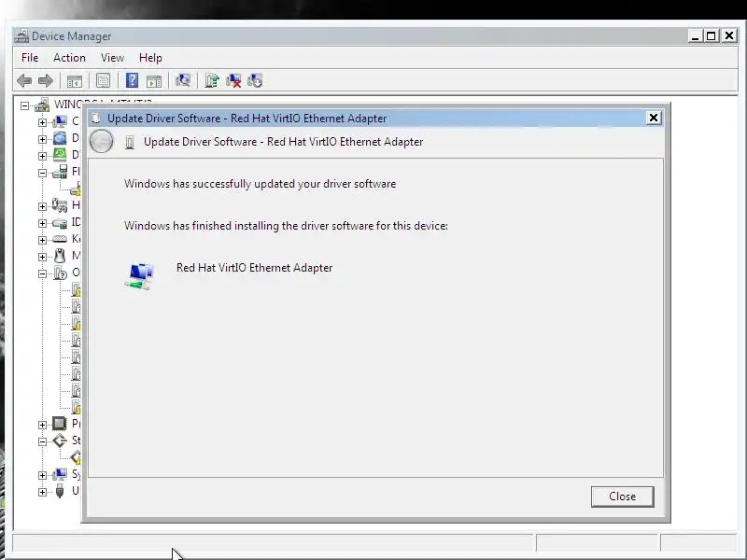Minimize the Device Manager window

click(x=695, y=35)
